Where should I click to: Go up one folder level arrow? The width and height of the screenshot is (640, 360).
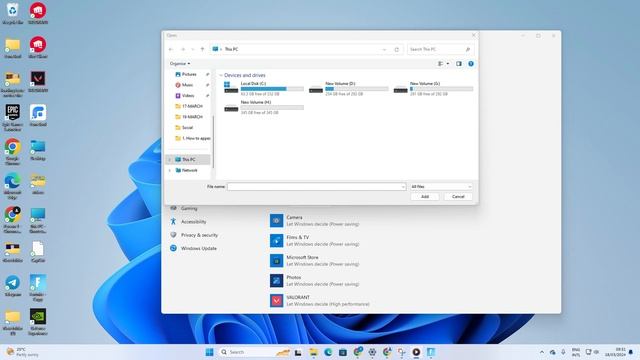pos(202,49)
